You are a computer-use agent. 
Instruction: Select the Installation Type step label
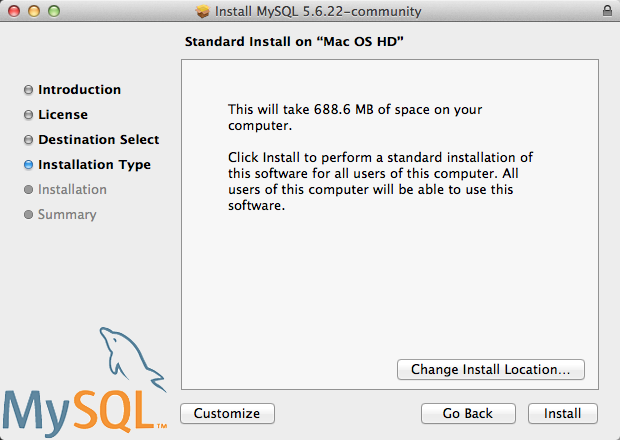[95, 165]
